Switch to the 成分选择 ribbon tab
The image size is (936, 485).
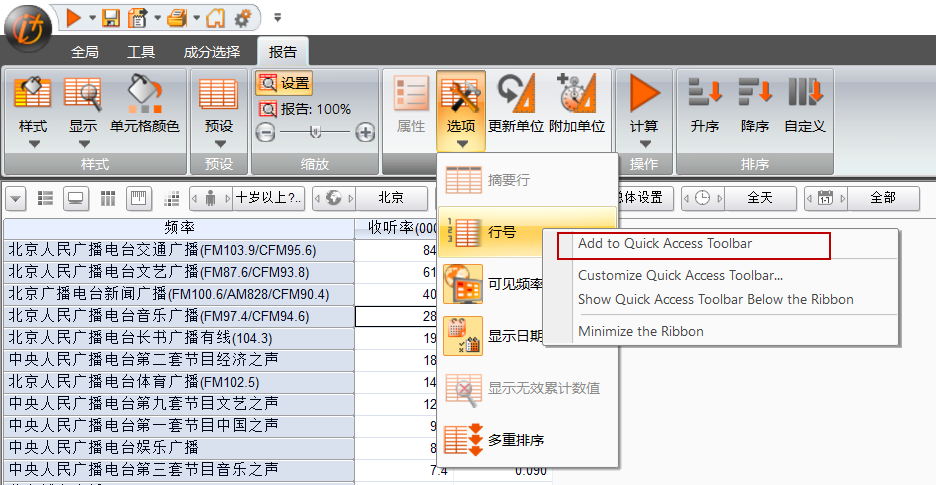click(x=212, y=52)
